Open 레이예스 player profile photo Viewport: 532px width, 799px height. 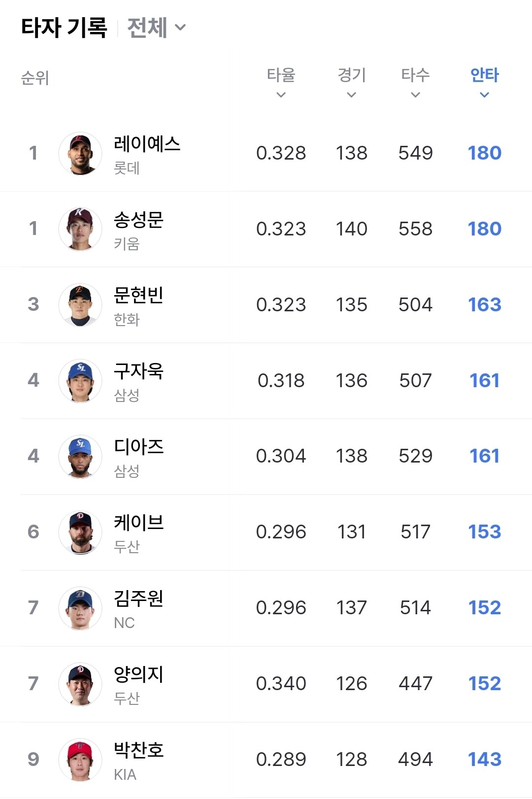point(80,154)
